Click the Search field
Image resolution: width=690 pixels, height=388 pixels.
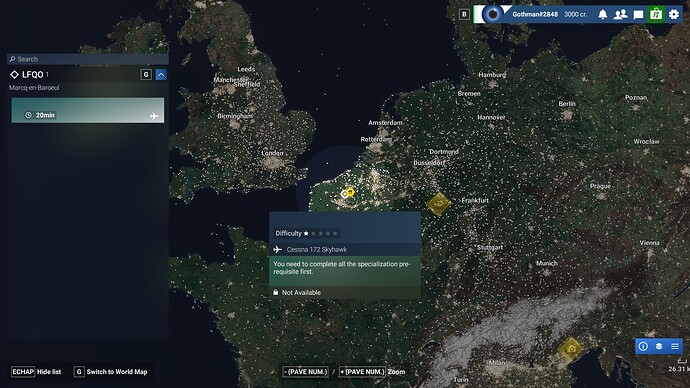[88, 59]
